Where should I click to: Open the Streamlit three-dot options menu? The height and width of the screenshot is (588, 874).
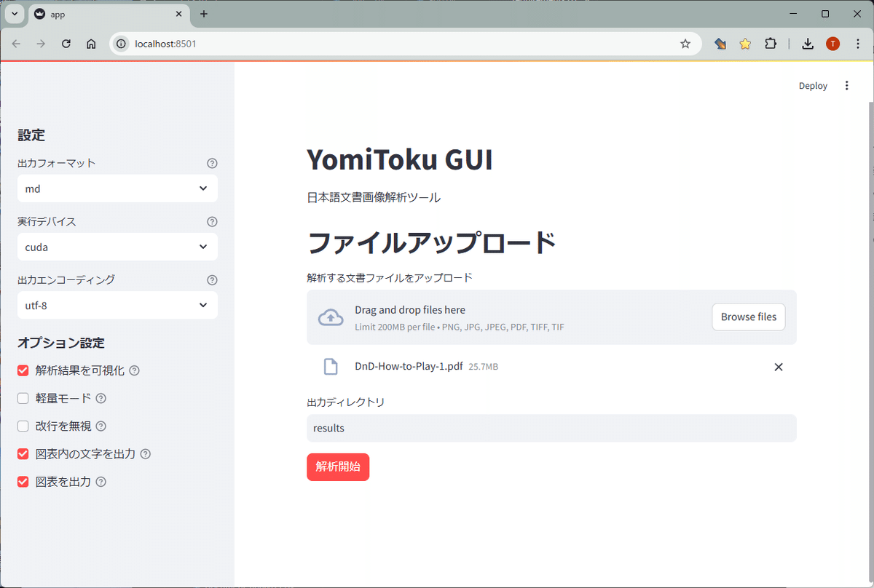click(846, 85)
